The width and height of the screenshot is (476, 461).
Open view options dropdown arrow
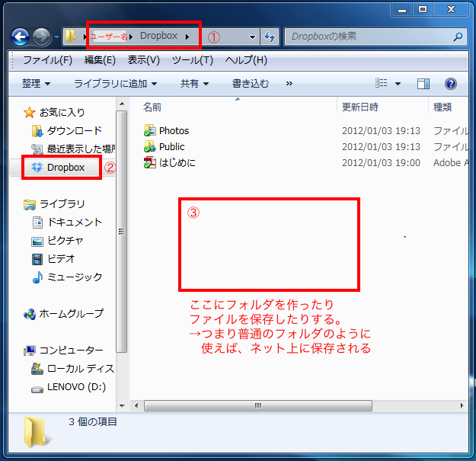click(398, 84)
